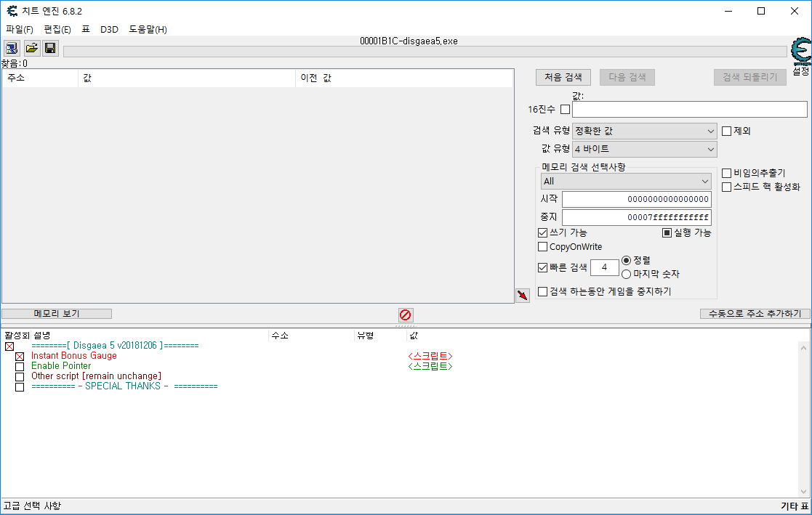
Task: Click the red circle clear-list icon
Action: pyautogui.click(x=406, y=315)
